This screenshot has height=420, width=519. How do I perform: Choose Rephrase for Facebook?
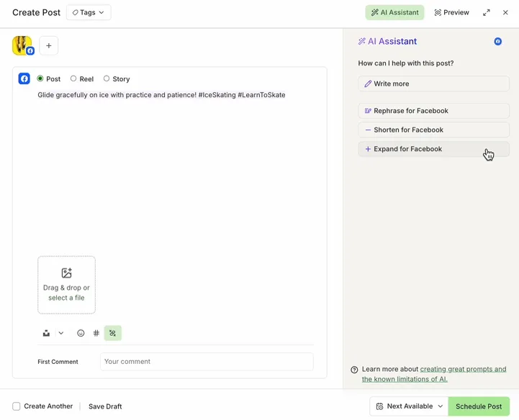[433, 111]
